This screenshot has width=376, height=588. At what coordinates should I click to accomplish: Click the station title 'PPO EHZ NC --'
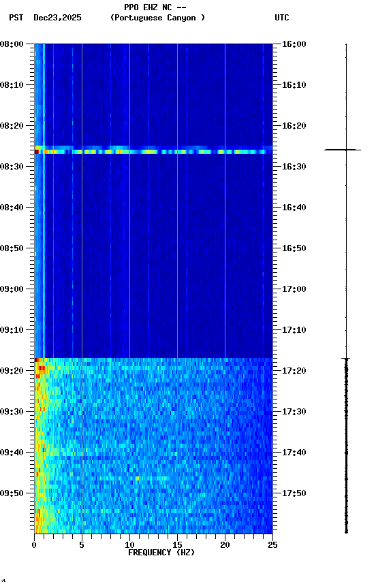point(155,7)
